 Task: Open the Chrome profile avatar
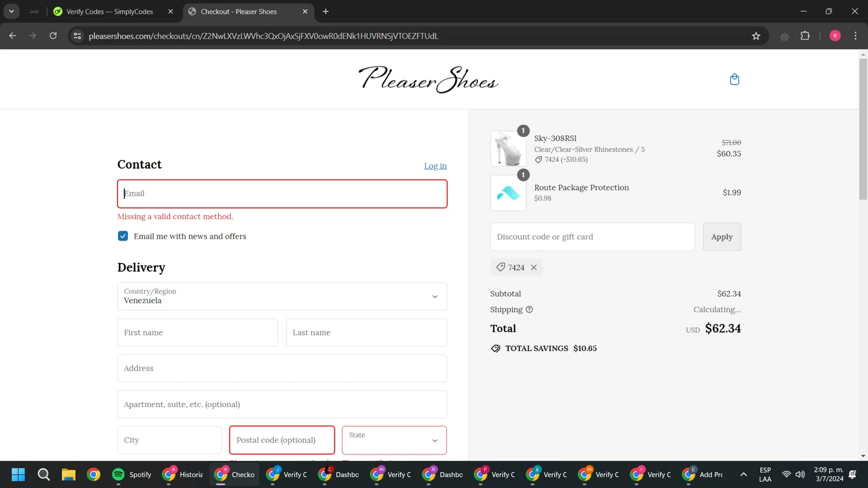[x=835, y=36]
